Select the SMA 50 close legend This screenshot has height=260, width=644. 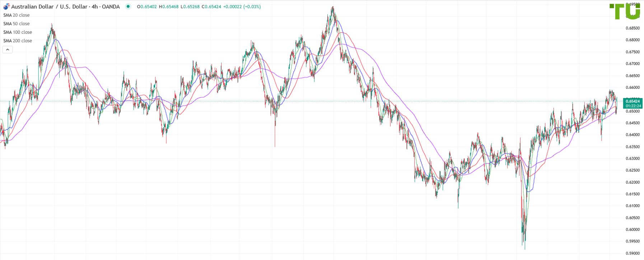(x=17, y=24)
